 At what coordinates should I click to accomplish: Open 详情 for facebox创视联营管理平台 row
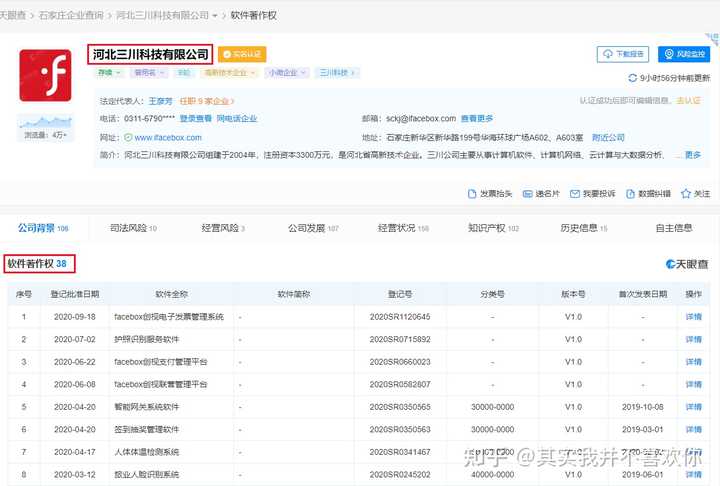coord(693,384)
